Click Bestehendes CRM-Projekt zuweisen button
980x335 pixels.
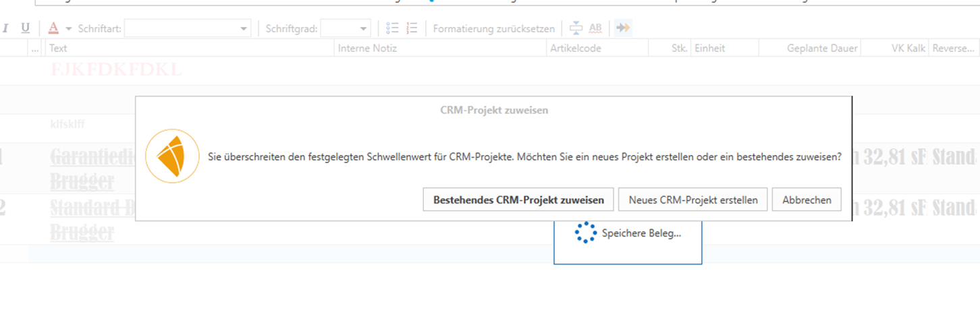[518, 200]
